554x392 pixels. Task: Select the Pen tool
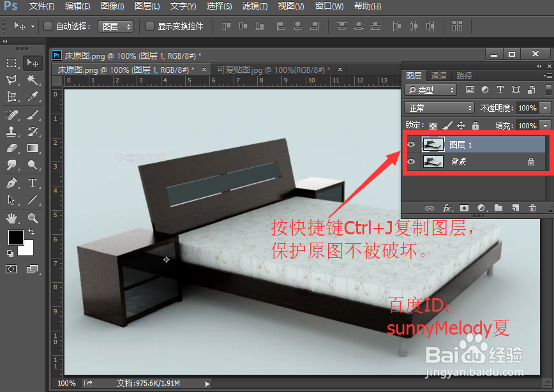(11, 183)
